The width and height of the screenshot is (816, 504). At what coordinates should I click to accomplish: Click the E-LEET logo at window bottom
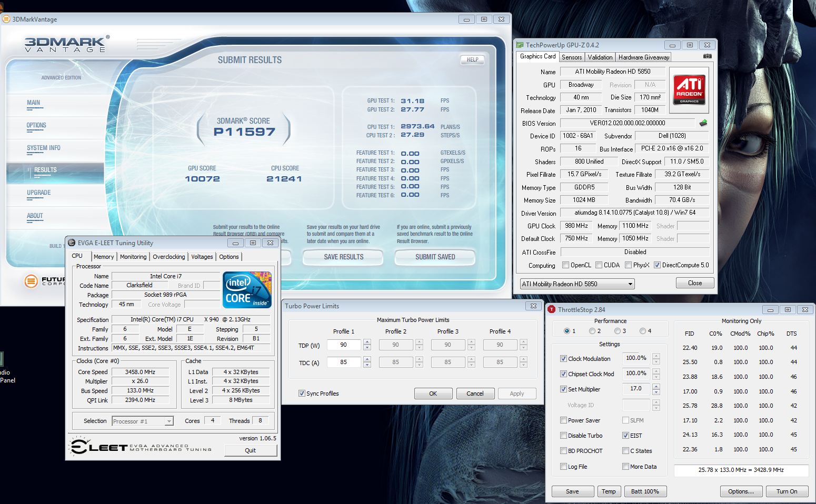click(x=140, y=447)
